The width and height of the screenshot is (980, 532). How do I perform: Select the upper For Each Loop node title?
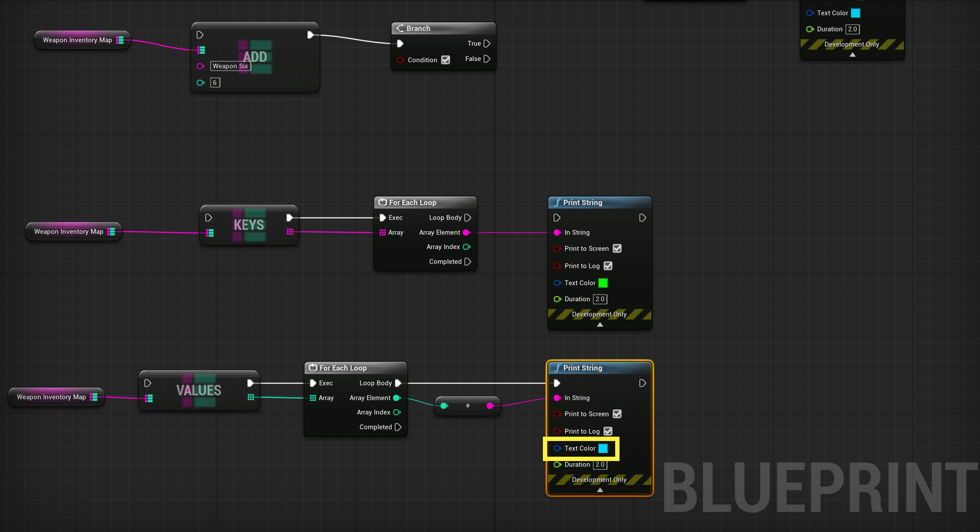click(x=412, y=202)
